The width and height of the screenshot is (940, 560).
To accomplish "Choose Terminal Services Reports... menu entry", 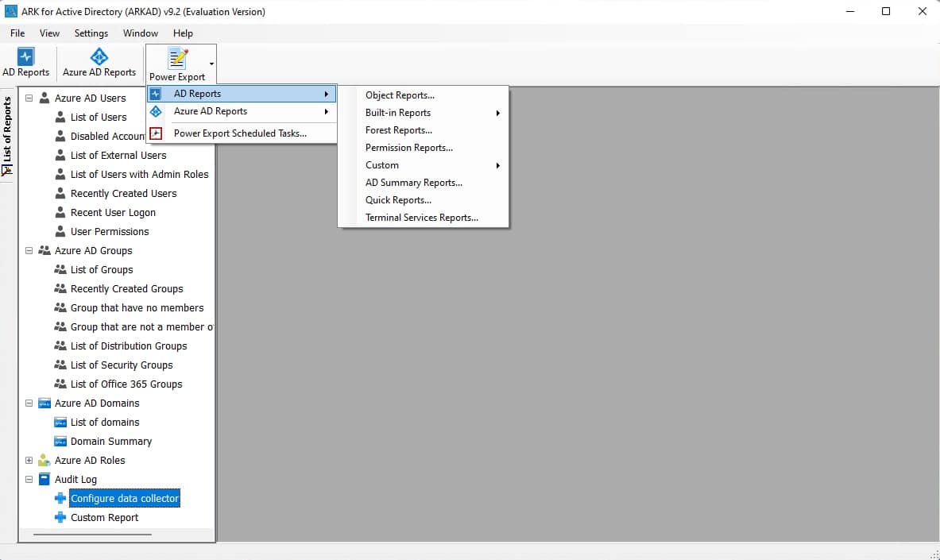I will pyautogui.click(x=424, y=218).
